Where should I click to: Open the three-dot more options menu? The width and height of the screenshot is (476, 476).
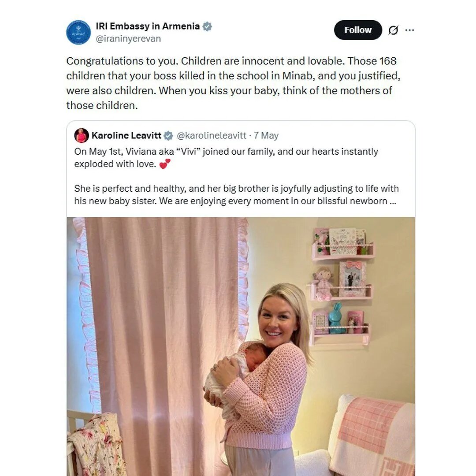[409, 30]
